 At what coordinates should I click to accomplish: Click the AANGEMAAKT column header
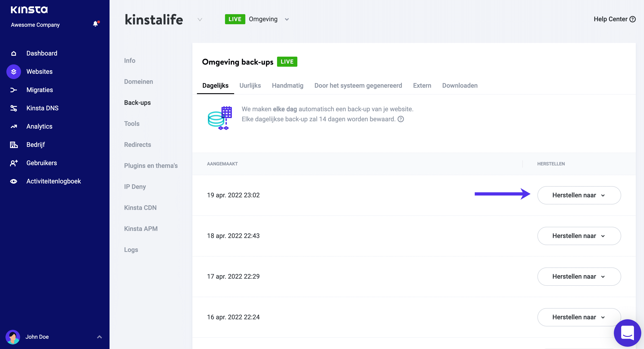click(222, 164)
